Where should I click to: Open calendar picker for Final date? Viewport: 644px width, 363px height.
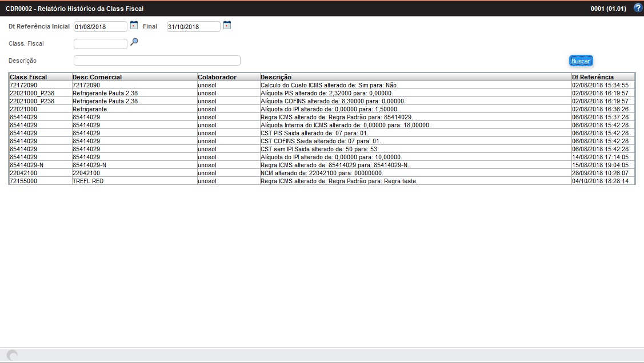coord(227,26)
